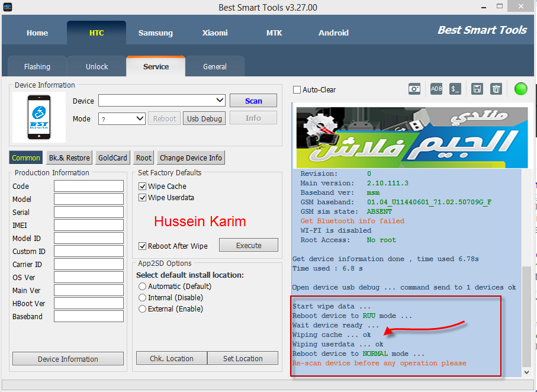Click the HBoot Ver input field
The image size is (537, 392).
pos(89,303)
